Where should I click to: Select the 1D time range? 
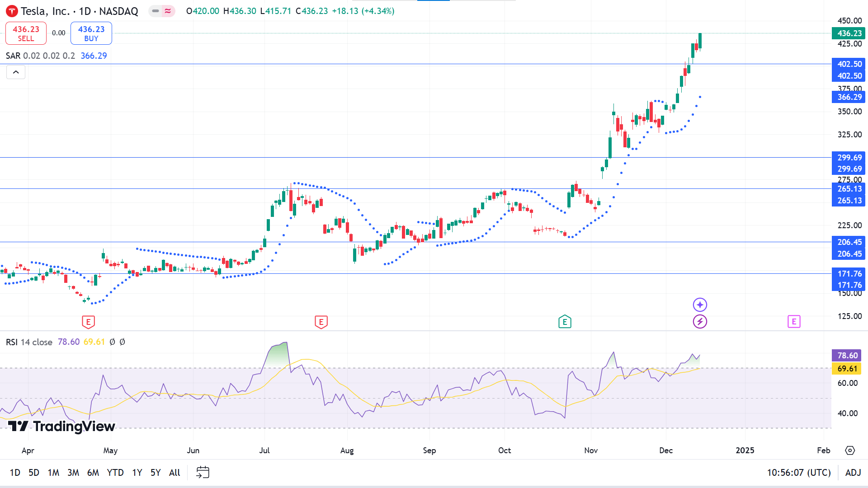15,473
